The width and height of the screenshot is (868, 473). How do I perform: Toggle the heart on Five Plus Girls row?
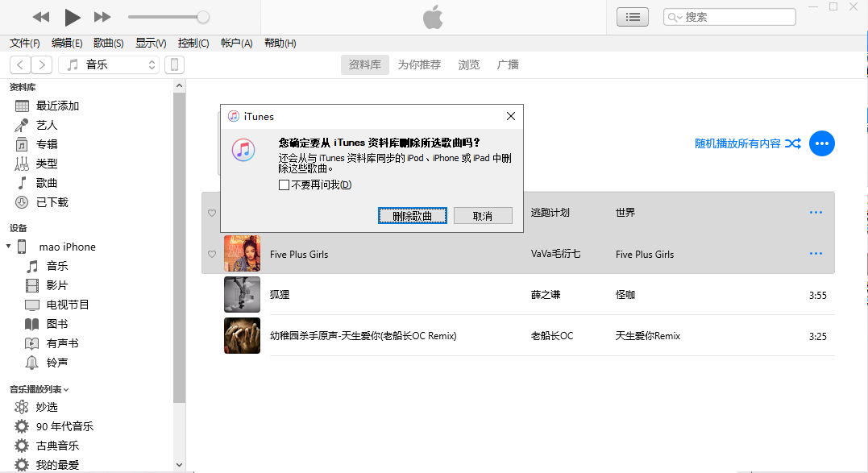coord(212,254)
